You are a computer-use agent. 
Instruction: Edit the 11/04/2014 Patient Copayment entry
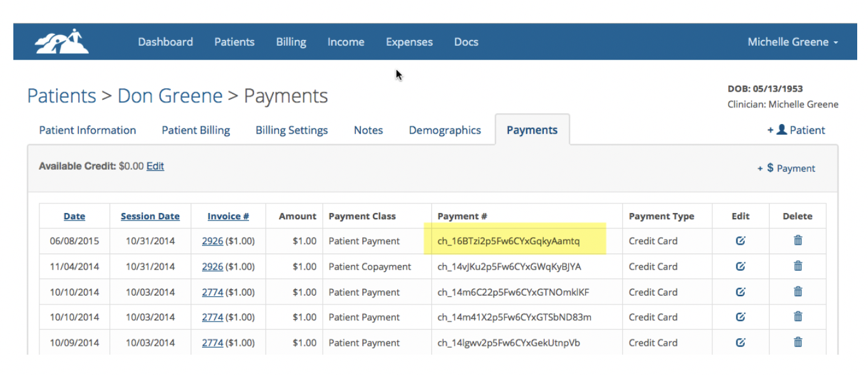coord(740,266)
